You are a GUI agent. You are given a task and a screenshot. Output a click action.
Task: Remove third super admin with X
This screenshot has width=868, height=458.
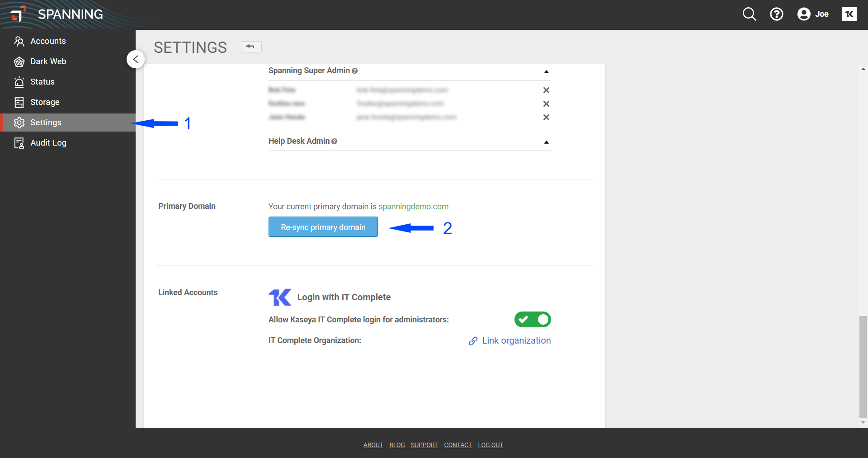pos(546,118)
